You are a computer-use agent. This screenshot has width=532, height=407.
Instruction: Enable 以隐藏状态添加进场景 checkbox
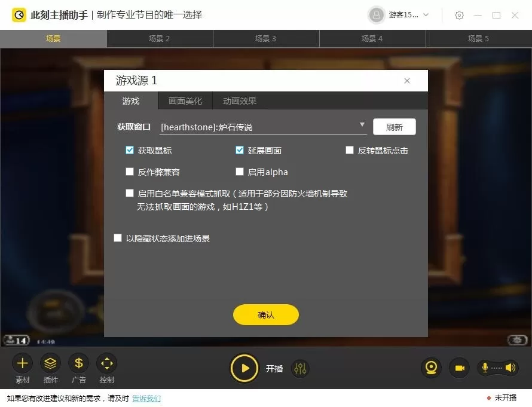[x=118, y=238]
